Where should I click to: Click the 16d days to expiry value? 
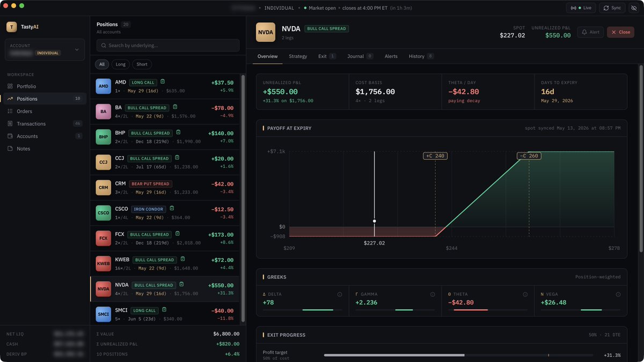pyautogui.click(x=547, y=92)
